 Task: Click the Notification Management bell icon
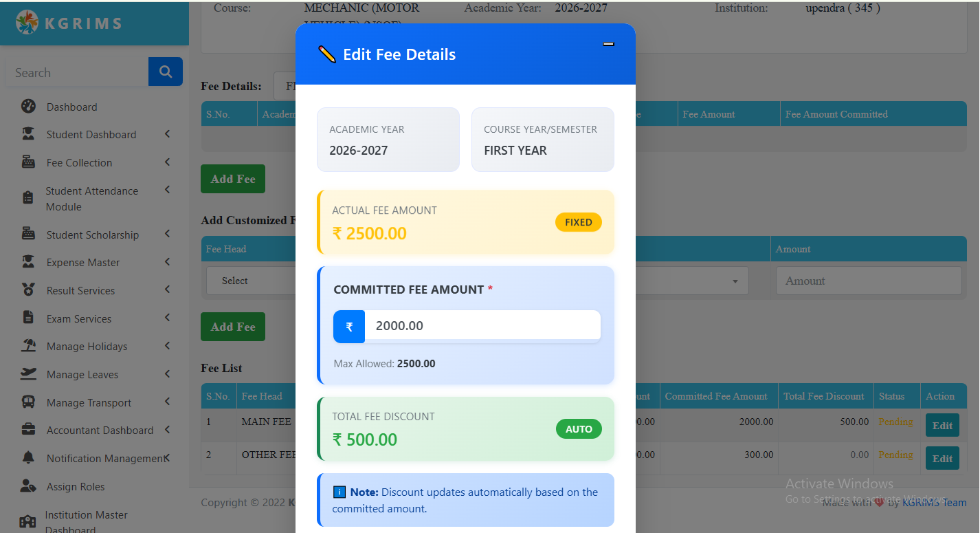[28, 458]
